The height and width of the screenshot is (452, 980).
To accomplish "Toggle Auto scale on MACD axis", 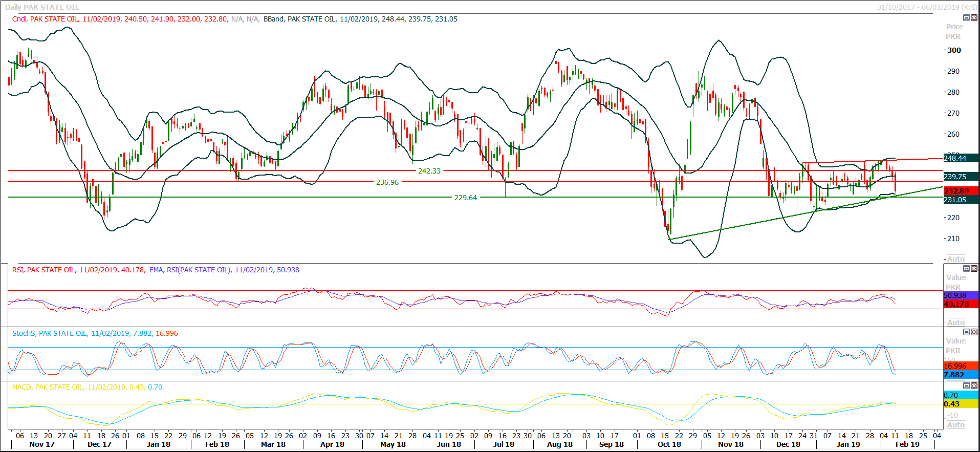I will [955, 425].
